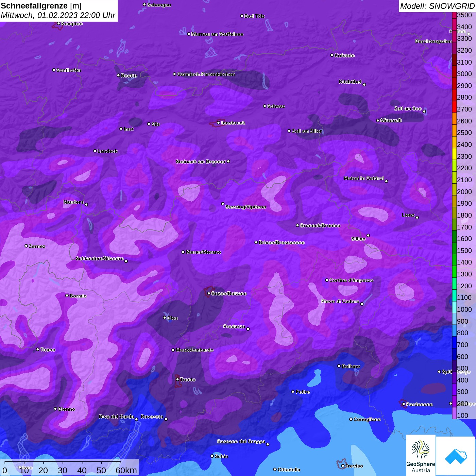Click the Innsbruck city marker
476x476 pixels.
point(219,123)
